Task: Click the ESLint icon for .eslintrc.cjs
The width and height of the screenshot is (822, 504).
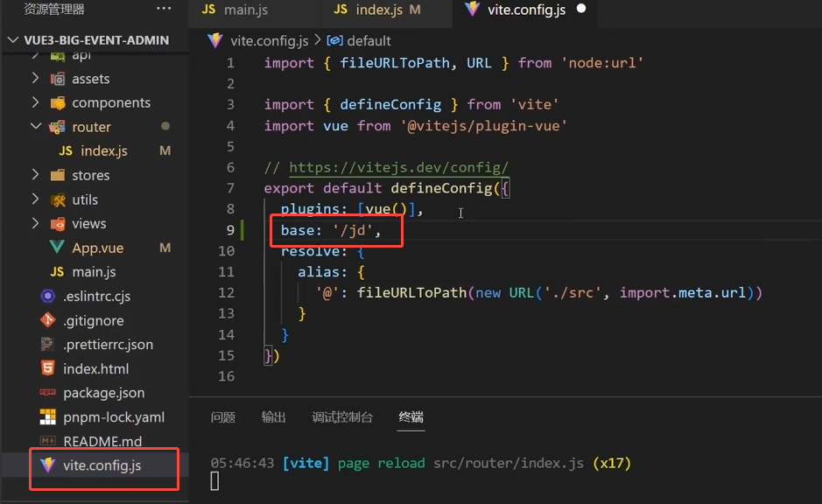Action: (48, 296)
